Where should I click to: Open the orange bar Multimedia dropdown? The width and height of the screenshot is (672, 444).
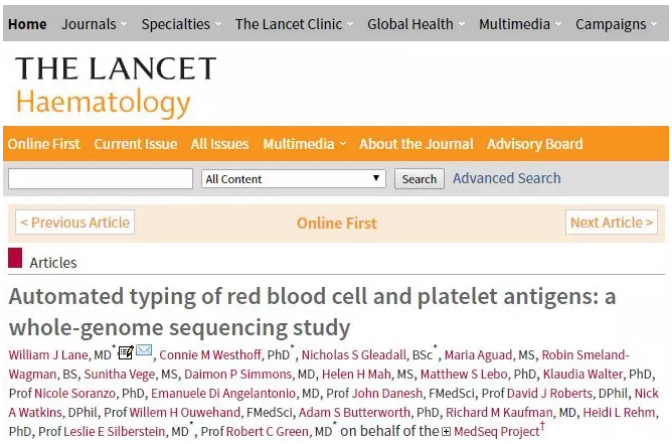tap(304, 144)
